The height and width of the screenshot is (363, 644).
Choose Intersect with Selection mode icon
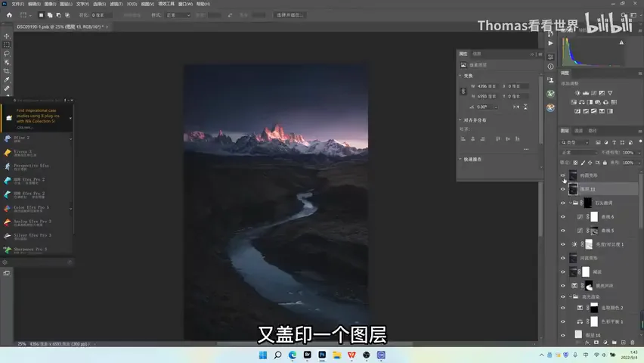[x=67, y=15]
